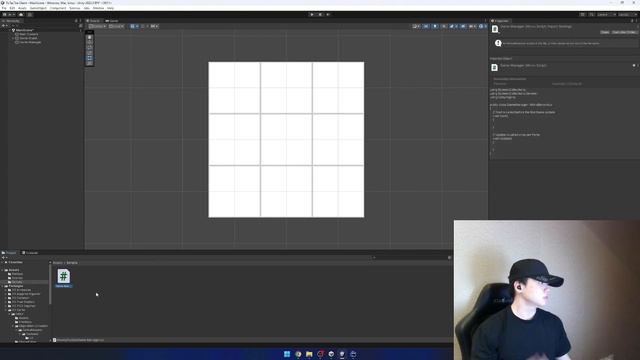Screen dimensions: 640x360
Task: Open the Component menu
Action: (58, 8)
